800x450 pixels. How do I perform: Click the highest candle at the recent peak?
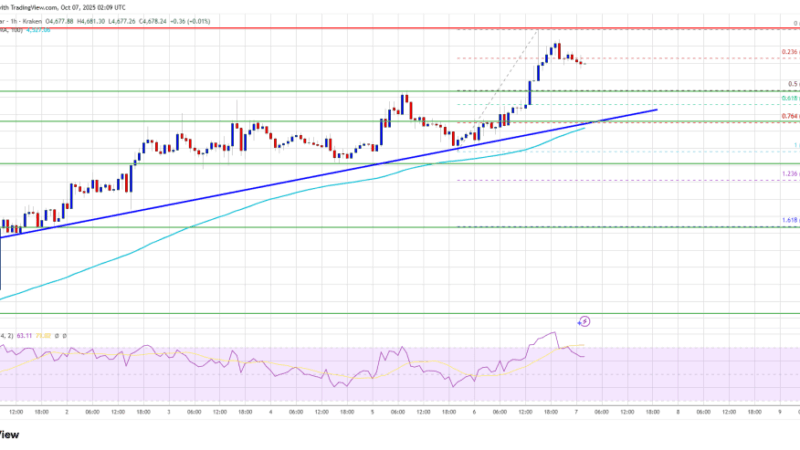click(x=556, y=50)
